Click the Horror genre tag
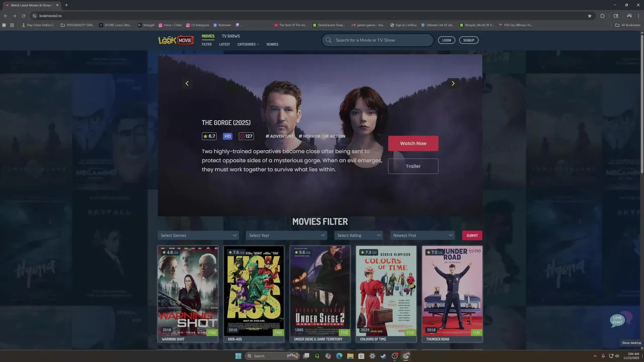The height and width of the screenshot is (362, 644). (x=309, y=136)
